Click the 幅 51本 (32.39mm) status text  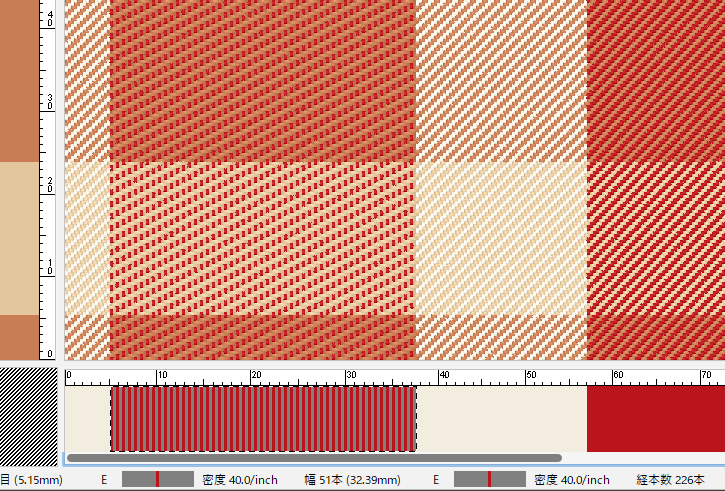pos(352,479)
